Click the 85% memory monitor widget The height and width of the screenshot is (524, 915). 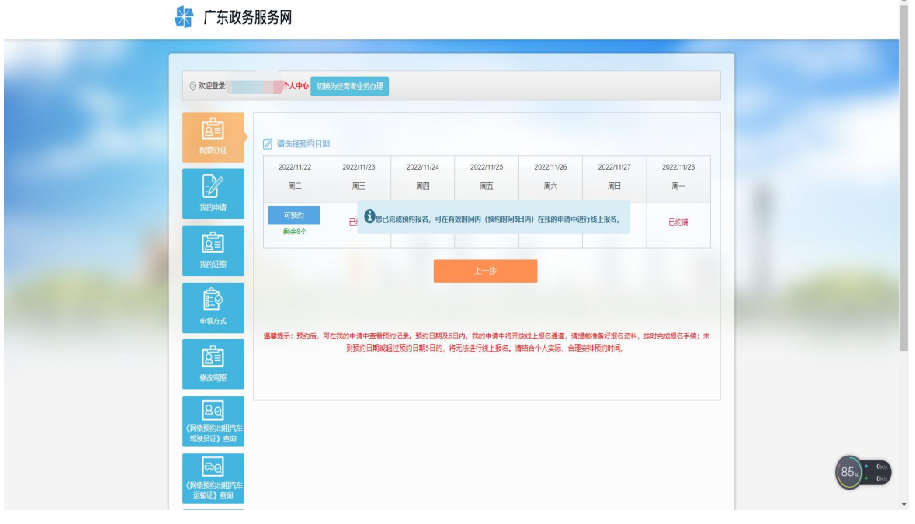click(849, 472)
